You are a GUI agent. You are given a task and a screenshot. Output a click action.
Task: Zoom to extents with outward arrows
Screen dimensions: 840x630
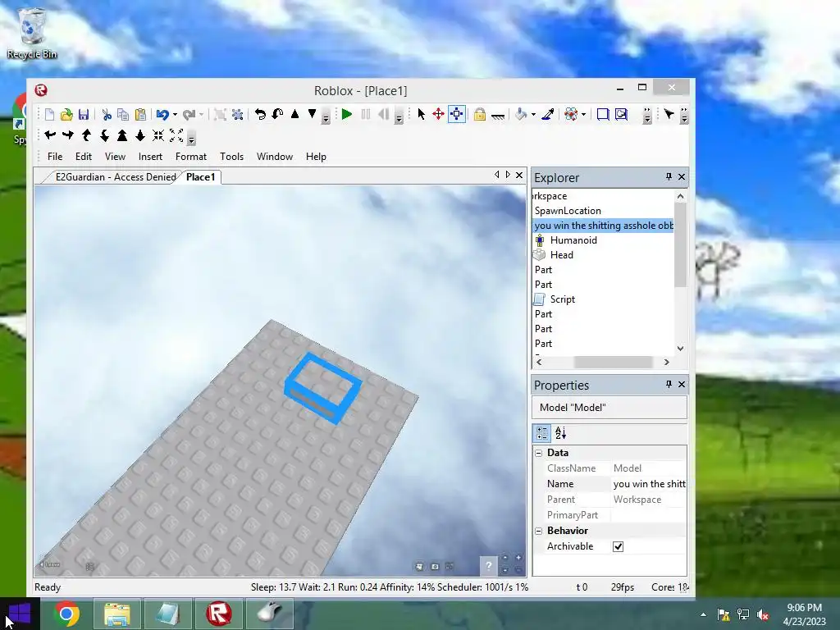[176, 135]
